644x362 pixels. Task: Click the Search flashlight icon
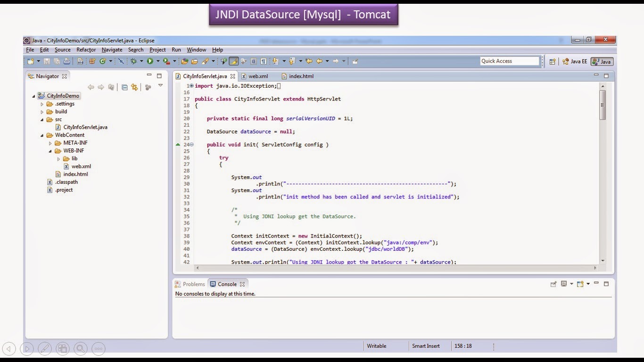[x=205, y=61]
